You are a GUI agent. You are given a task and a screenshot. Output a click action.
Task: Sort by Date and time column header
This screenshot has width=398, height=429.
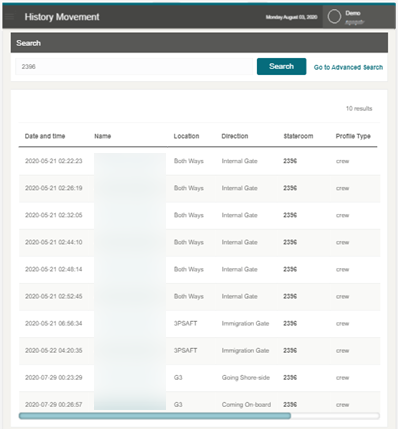(x=45, y=136)
